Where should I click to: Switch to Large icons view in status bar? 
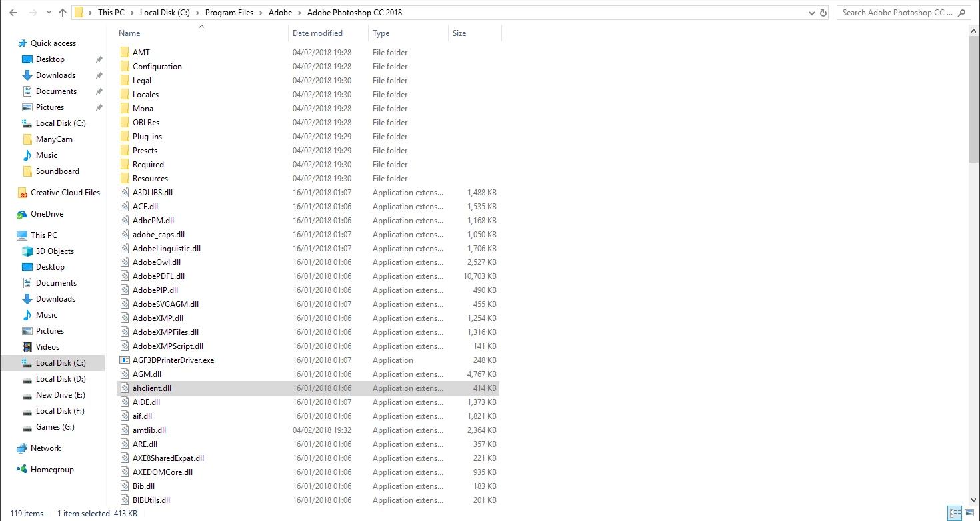pyautogui.click(x=968, y=514)
